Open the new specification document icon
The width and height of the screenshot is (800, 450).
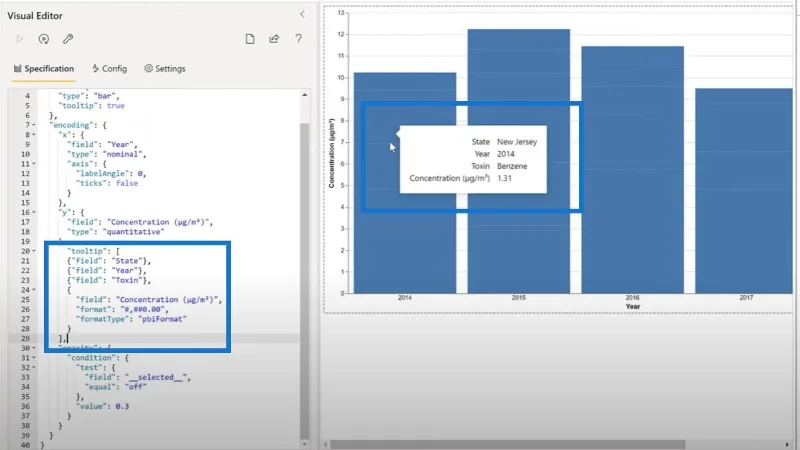250,39
